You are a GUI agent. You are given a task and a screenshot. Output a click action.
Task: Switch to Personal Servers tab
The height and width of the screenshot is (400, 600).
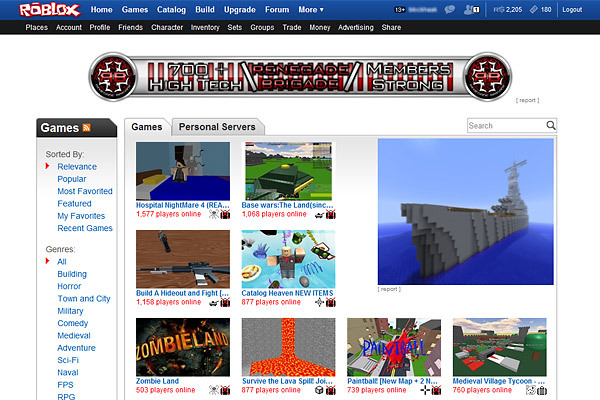(217, 127)
